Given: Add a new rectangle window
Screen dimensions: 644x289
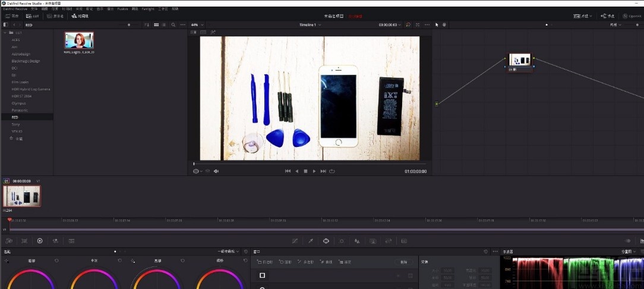Looking at the screenshot, I should coord(264,262).
